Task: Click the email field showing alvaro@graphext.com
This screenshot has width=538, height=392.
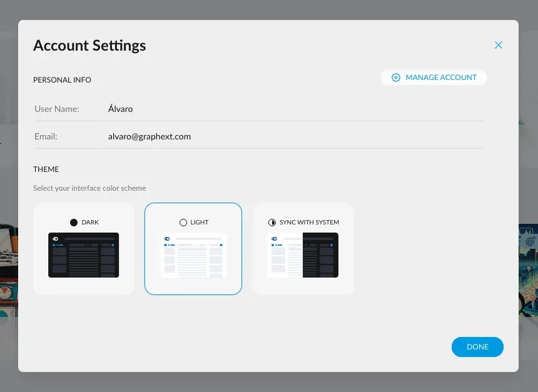Action: click(x=150, y=136)
